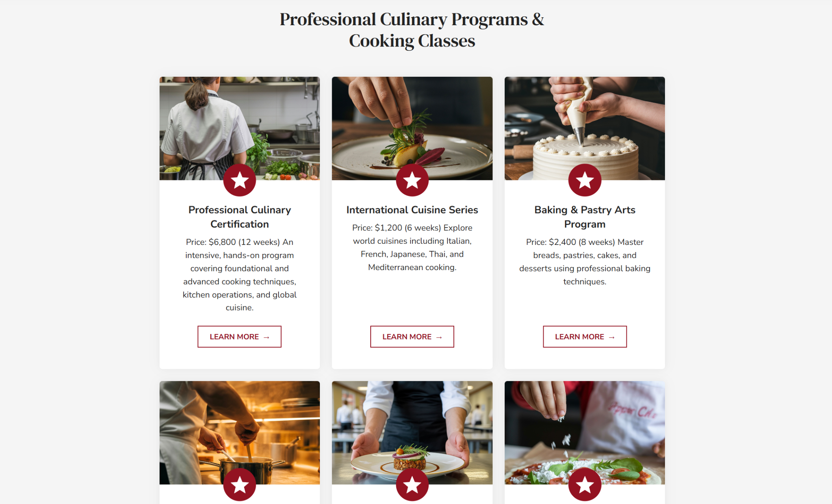Screen dimensions: 832x504
Task: Click the star badge on International Cuisine Series card
Action: click(x=412, y=180)
